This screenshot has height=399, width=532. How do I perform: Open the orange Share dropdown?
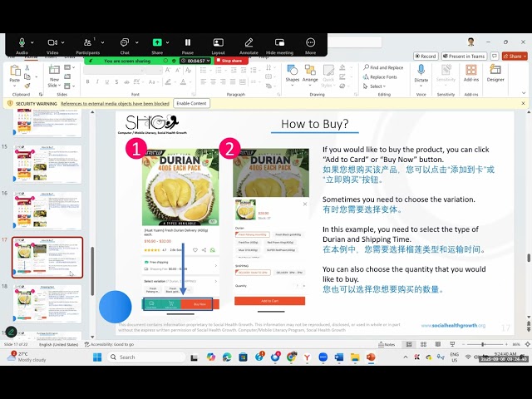coord(515,57)
